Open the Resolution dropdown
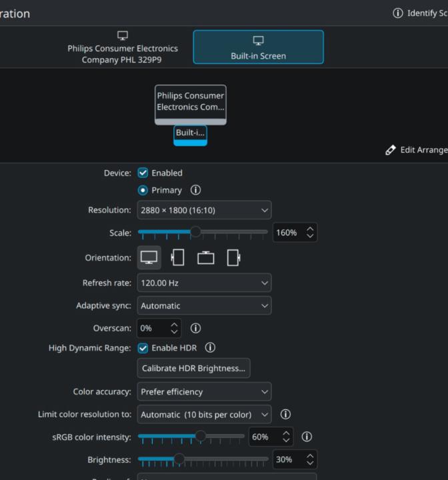The image size is (448, 480). click(x=204, y=210)
